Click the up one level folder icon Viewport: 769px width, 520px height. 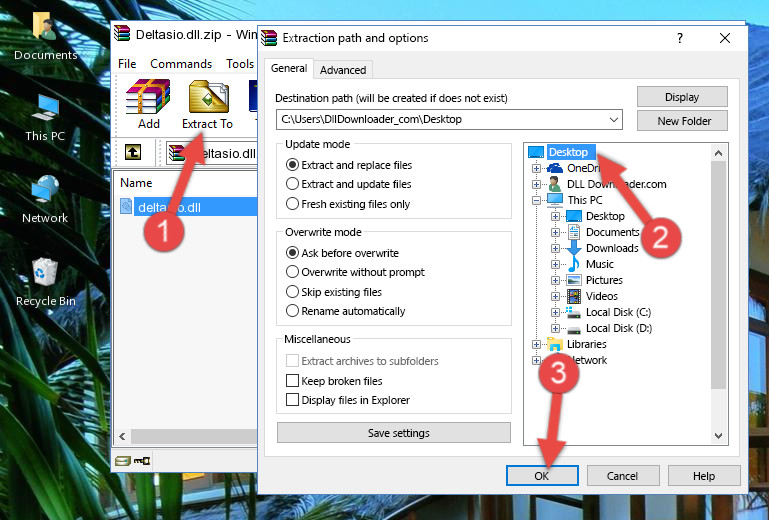point(133,152)
